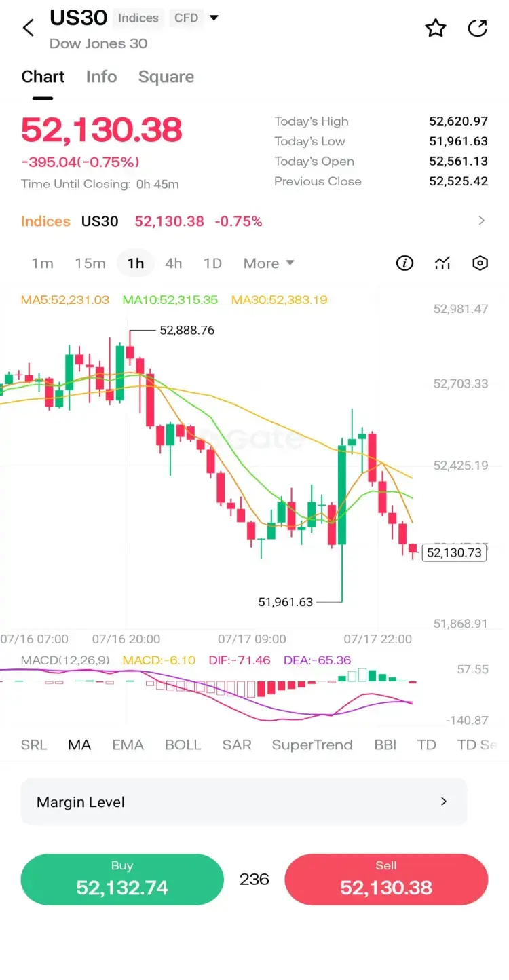Tap the Buy 52,132.74 button
Image resolution: width=509 pixels, height=980 pixels.
(x=122, y=880)
